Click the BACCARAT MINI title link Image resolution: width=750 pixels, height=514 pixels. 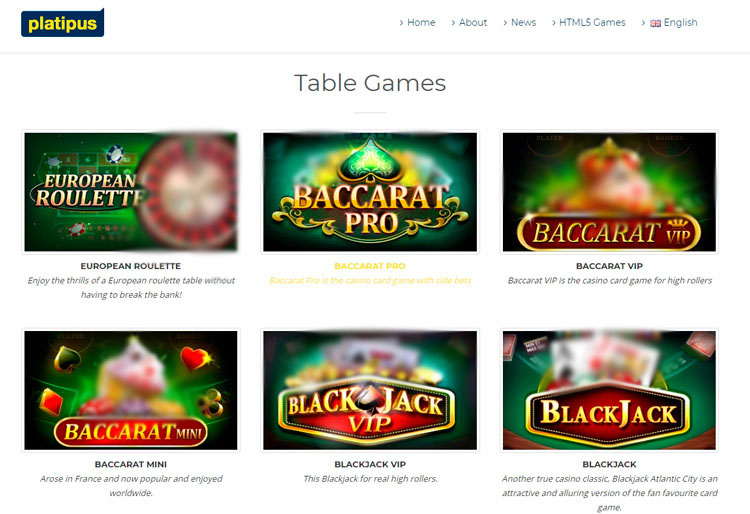(131, 464)
